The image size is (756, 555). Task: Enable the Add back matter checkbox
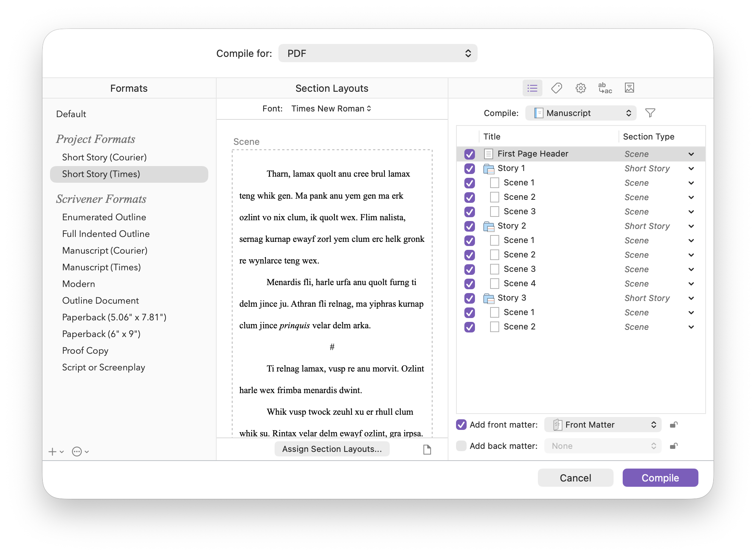click(461, 446)
